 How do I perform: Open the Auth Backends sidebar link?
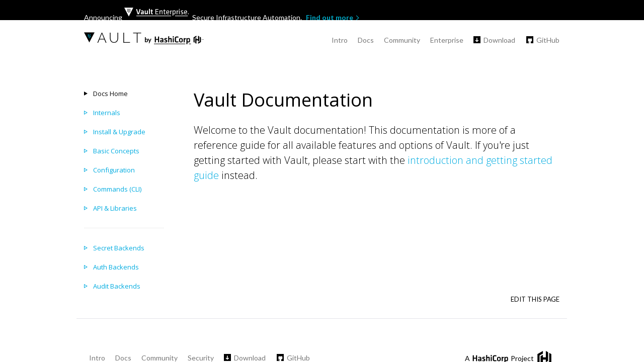pyautogui.click(x=116, y=267)
